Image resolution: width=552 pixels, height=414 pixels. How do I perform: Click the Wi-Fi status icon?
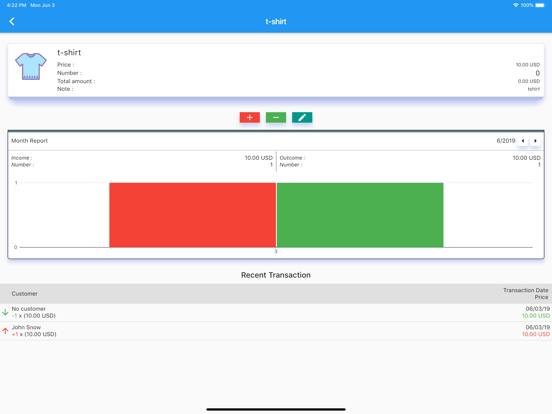coord(516,5)
